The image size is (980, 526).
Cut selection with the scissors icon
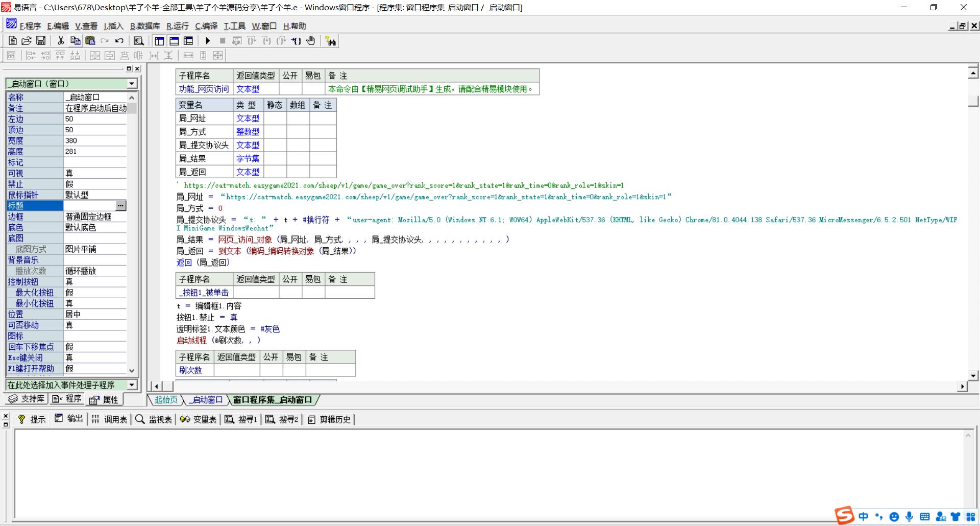[61, 41]
